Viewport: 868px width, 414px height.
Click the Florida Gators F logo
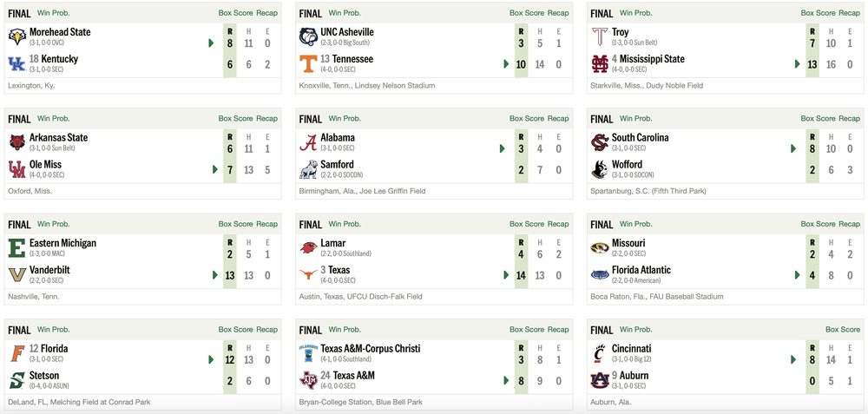point(16,353)
